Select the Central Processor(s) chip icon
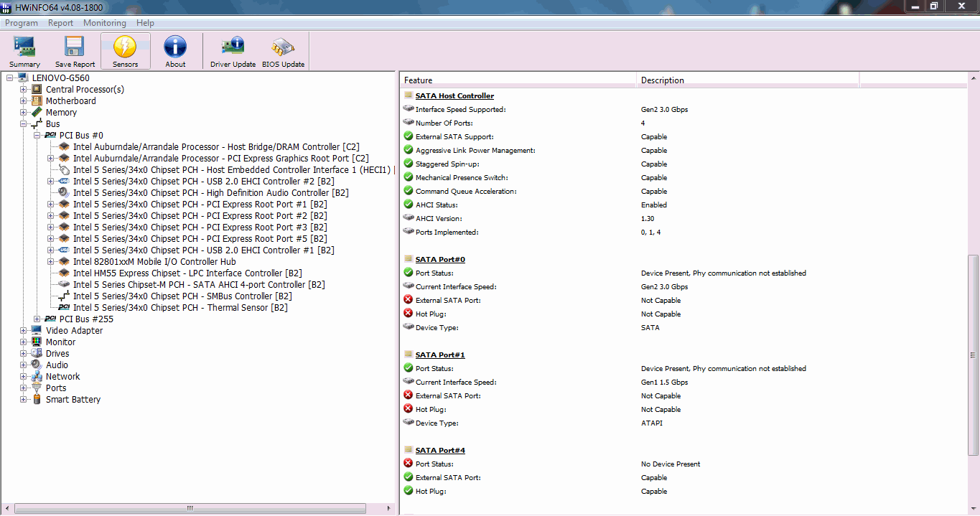 pyautogui.click(x=37, y=90)
